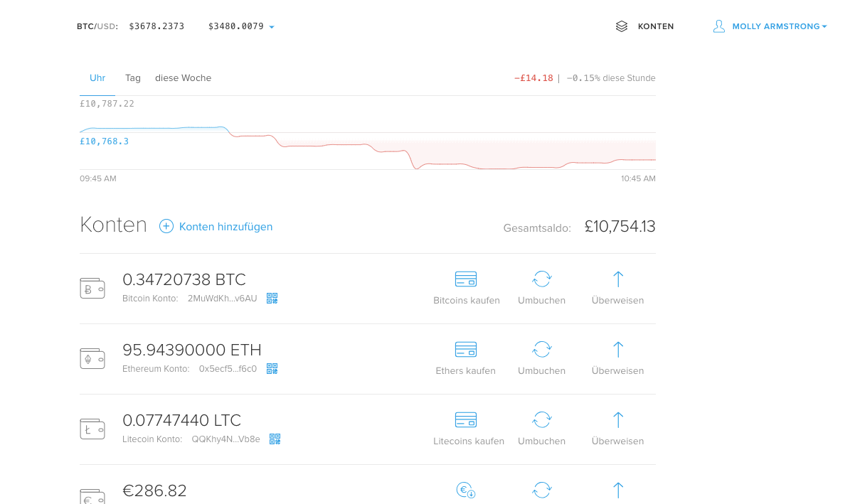Click Überweisen arrow icon in ETH row
860x504 pixels.
click(x=618, y=349)
